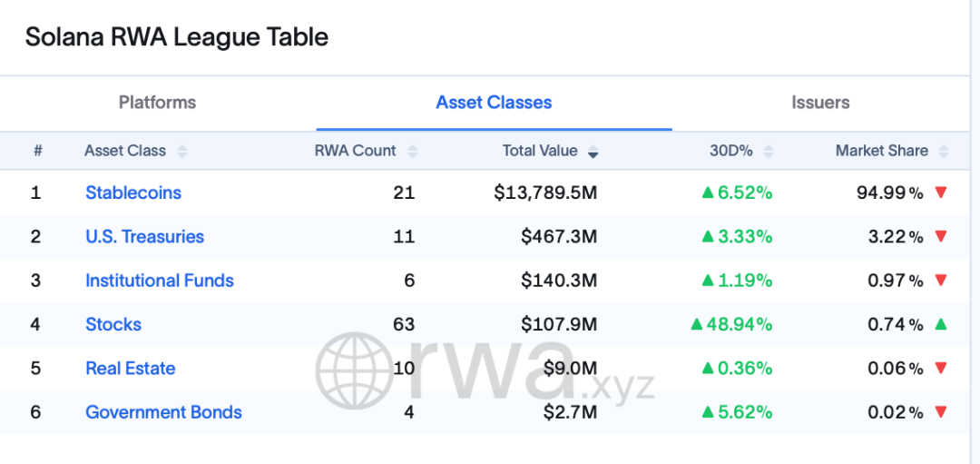Click Stocks 48.94% 30-day change
Image resolution: width=980 pixels, height=464 pixels.
pyautogui.click(x=731, y=324)
